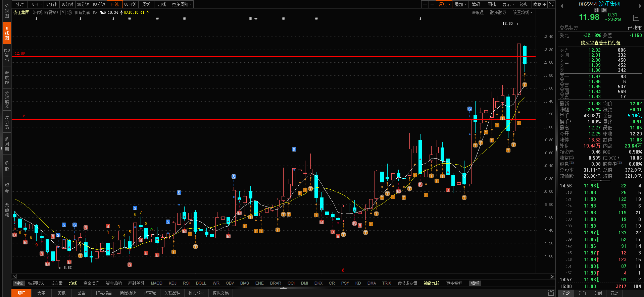Open the 研究报告 research reports tab

pyautogui.click(x=104, y=293)
